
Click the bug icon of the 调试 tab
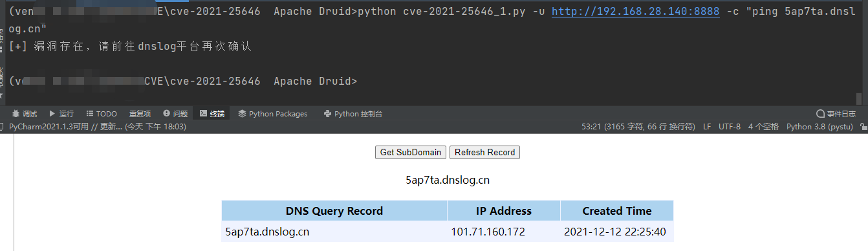[16, 113]
